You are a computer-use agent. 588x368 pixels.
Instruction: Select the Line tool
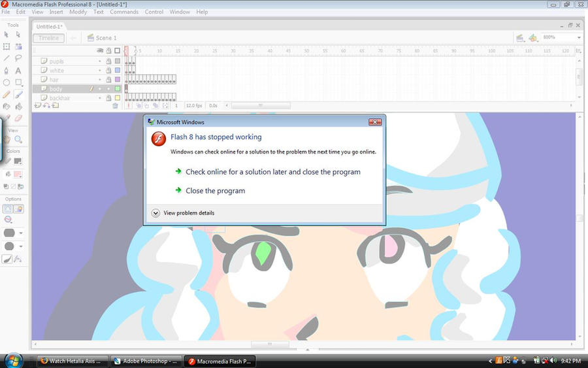tap(7, 58)
